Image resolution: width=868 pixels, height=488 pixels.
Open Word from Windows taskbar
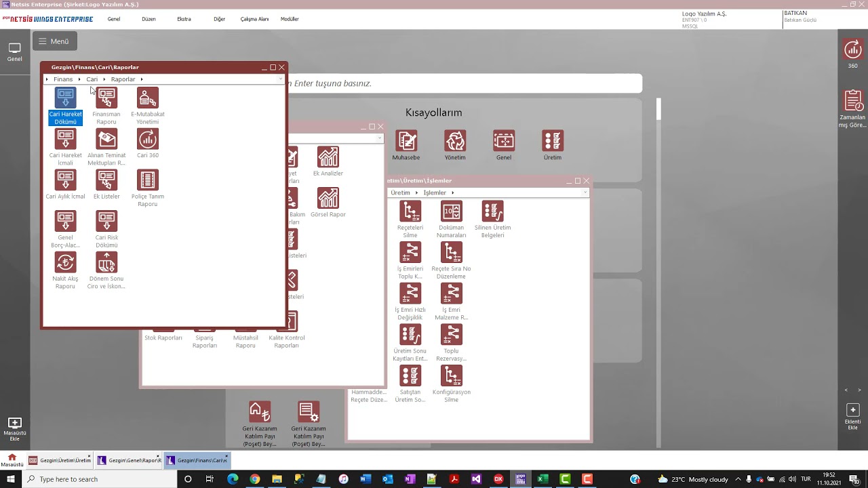coord(366,479)
